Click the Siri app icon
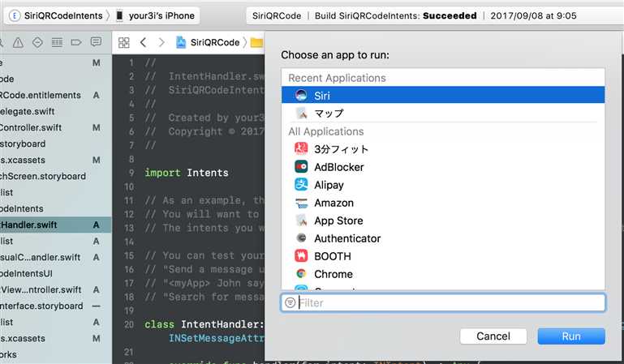This screenshot has width=624, height=364. tap(301, 95)
